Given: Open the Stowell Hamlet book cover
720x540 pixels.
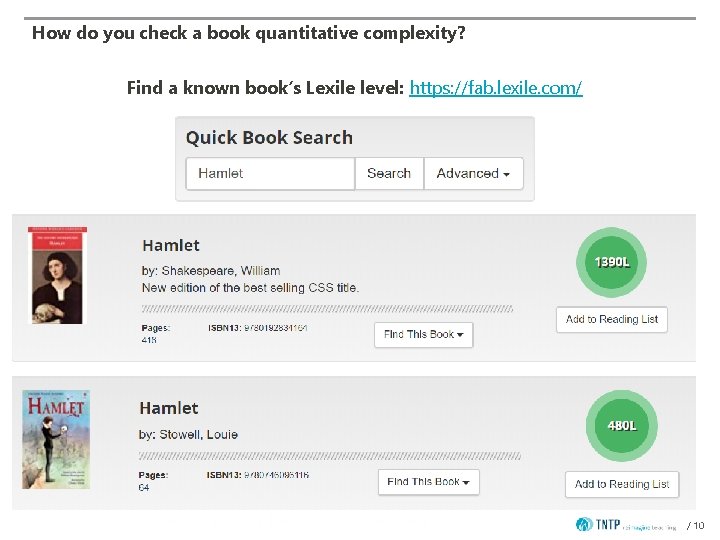Looking at the screenshot, I should click(56, 439).
